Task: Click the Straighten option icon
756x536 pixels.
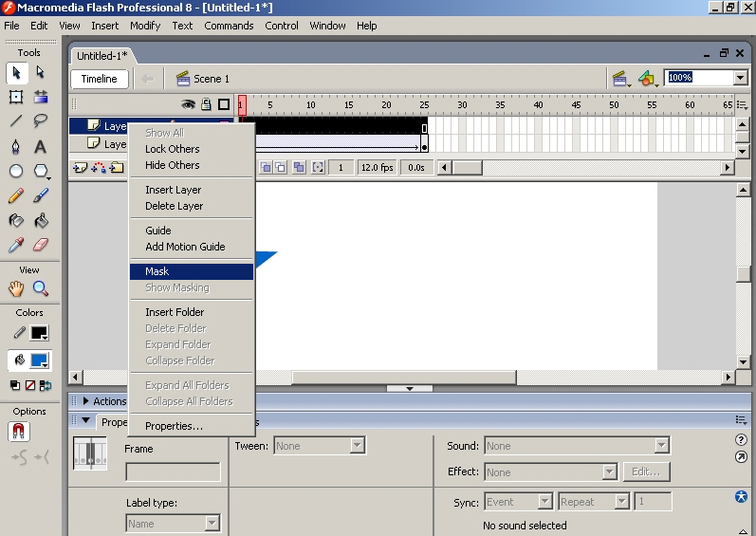Action: click(42, 457)
